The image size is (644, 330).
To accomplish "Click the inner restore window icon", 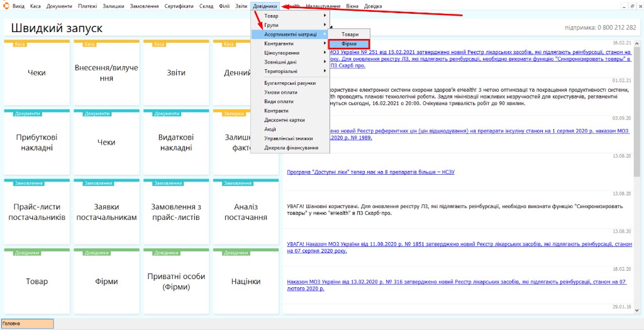I will click(x=632, y=6).
